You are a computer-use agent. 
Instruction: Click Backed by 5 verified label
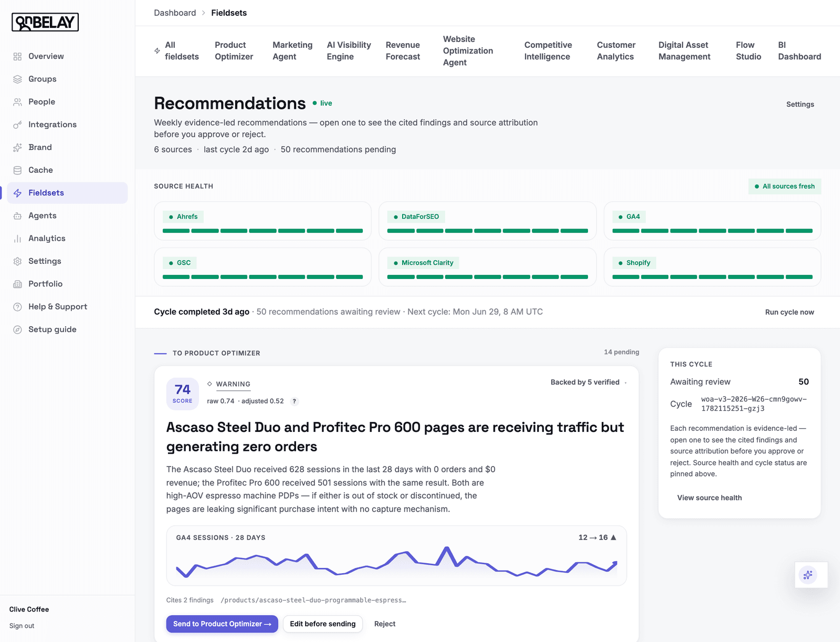point(585,382)
